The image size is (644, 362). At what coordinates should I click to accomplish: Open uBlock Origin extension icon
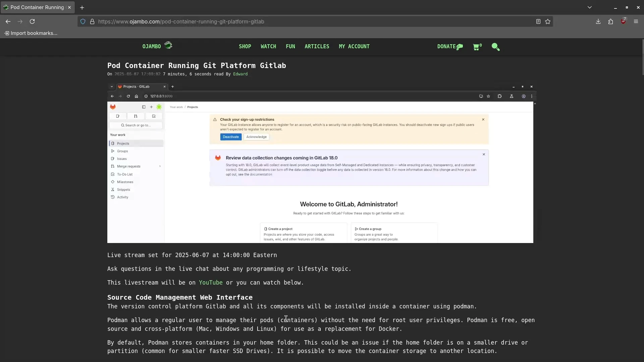(x=623, y=21)
